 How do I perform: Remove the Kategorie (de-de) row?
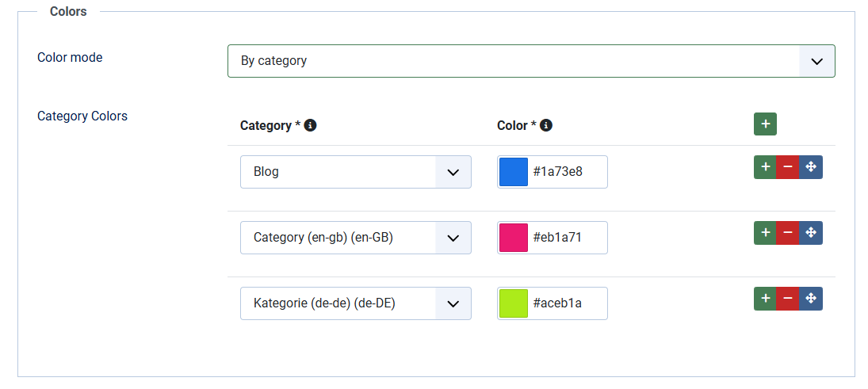788,299
